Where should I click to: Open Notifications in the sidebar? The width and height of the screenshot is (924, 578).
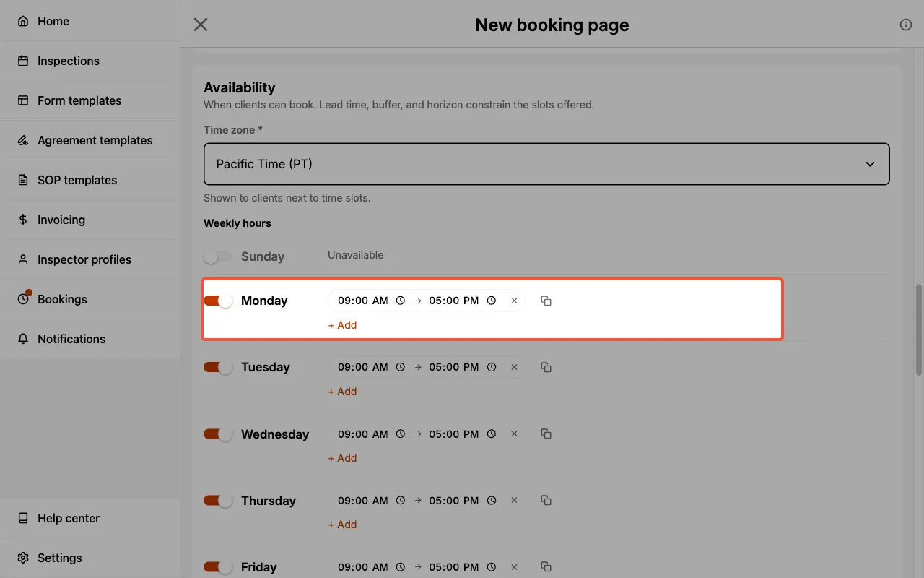[x=90, y=339]
